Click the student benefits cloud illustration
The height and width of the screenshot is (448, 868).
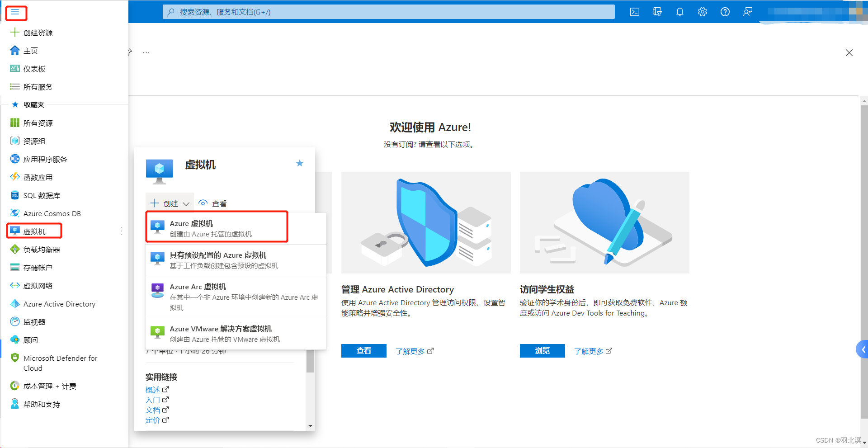pyautogui.click(x=604, y=222)
